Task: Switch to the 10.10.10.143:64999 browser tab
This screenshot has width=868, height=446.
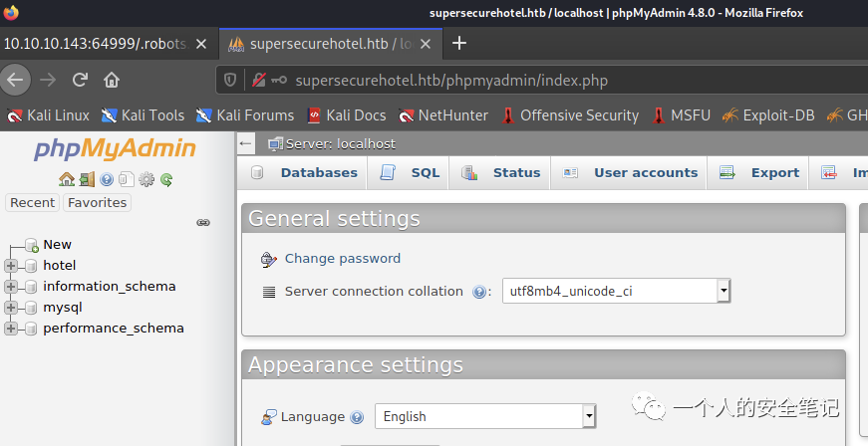Action: coord(109,44)
